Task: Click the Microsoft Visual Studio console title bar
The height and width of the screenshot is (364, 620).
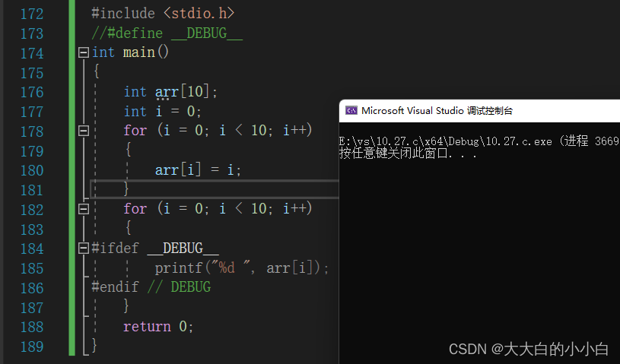Action: 479,110
